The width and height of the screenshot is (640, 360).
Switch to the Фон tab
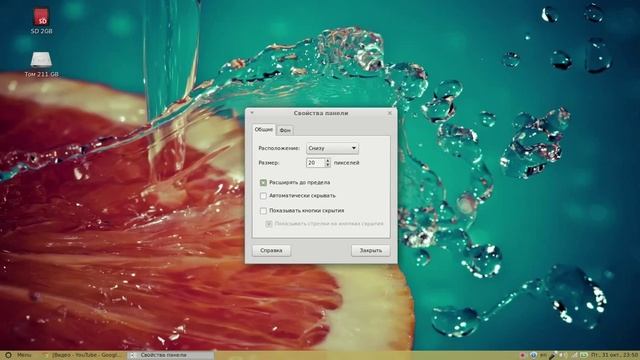(285, 130)
